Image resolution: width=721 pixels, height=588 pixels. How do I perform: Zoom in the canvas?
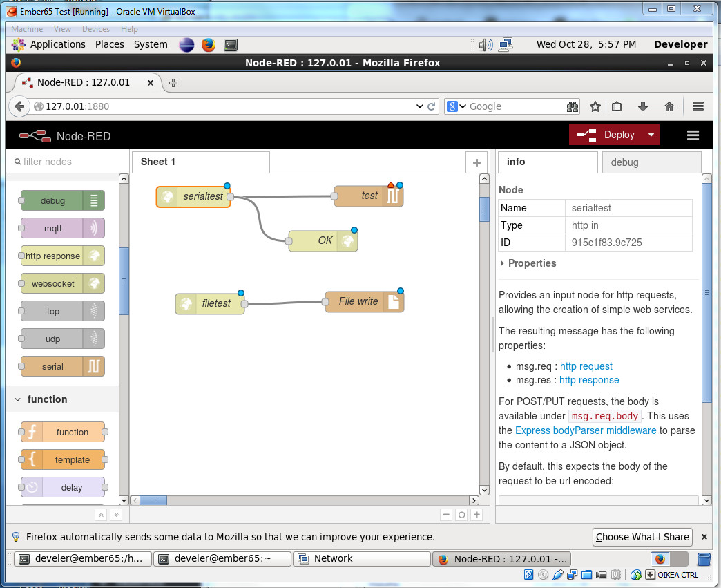(x=477, y=514)
